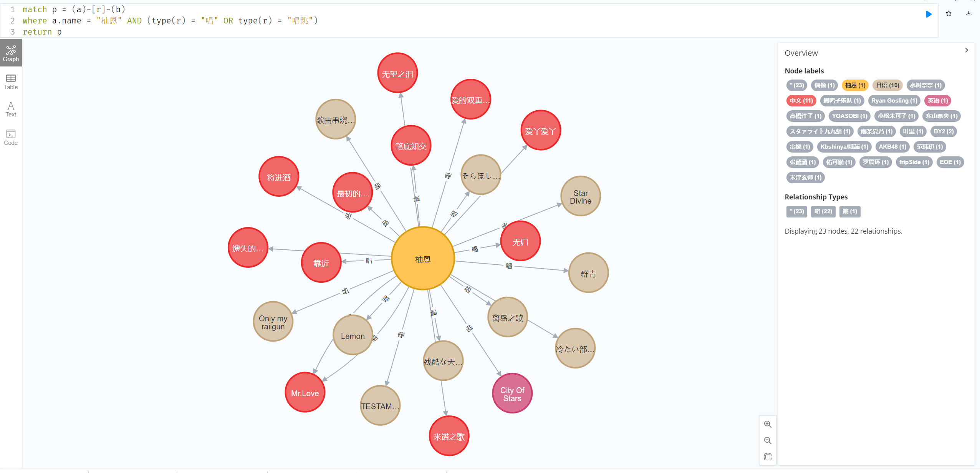
Task: Run the Cypher query with play button
Action: point(929,14)
